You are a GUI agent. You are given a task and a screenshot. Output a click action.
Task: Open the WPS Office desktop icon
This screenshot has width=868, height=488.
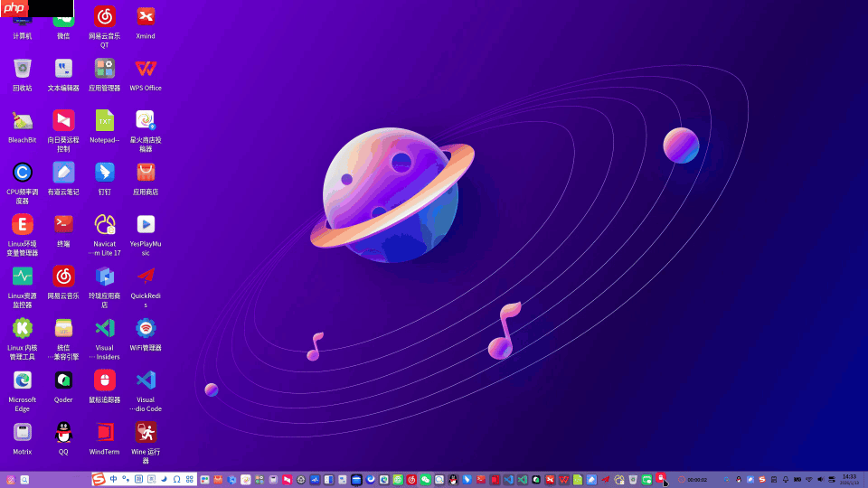pos(146,69)
